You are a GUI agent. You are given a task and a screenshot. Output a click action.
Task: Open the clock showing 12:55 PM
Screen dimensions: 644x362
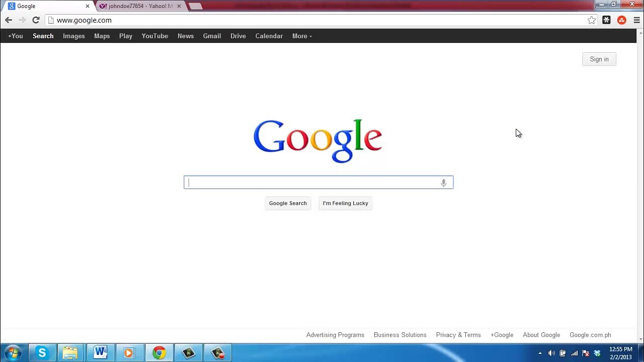(x=620, y=353)
